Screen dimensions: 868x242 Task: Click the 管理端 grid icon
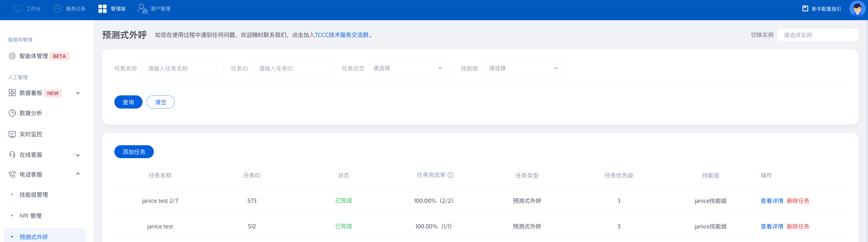pyautogui.click(x=102, y=8)
